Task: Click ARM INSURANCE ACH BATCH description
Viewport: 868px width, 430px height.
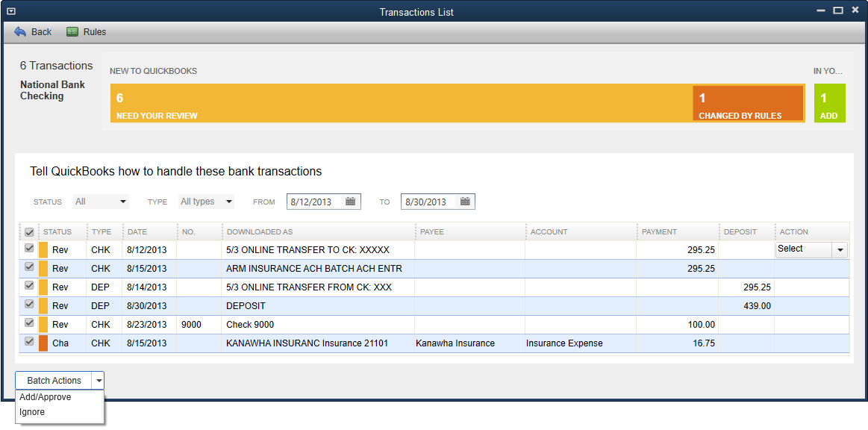Action: [x=319, y=269]
